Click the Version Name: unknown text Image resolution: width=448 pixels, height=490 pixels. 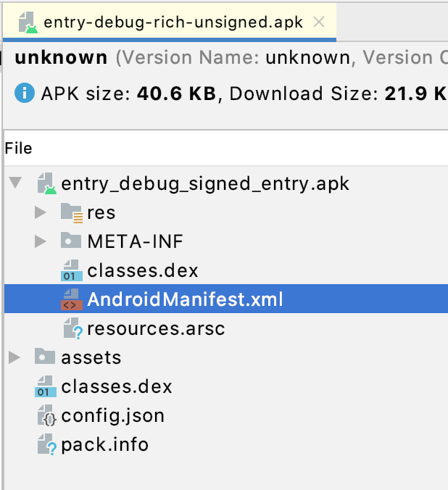[233, 57]
